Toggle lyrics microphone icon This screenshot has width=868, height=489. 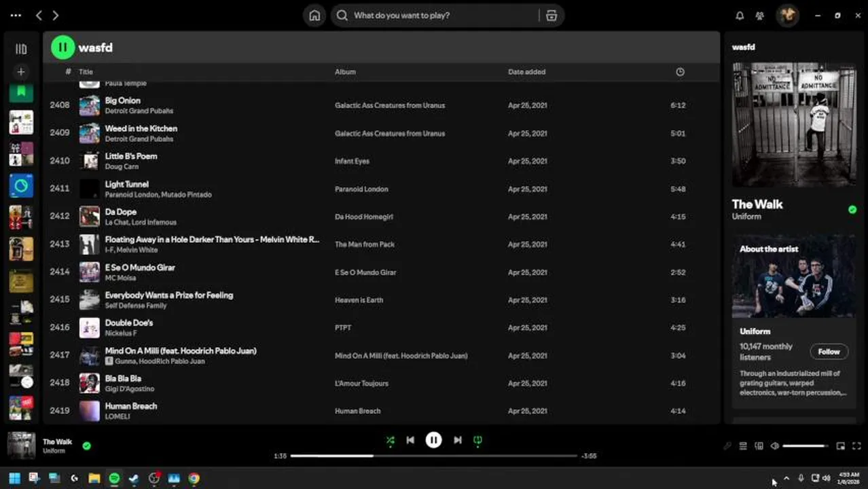(727, 446)
